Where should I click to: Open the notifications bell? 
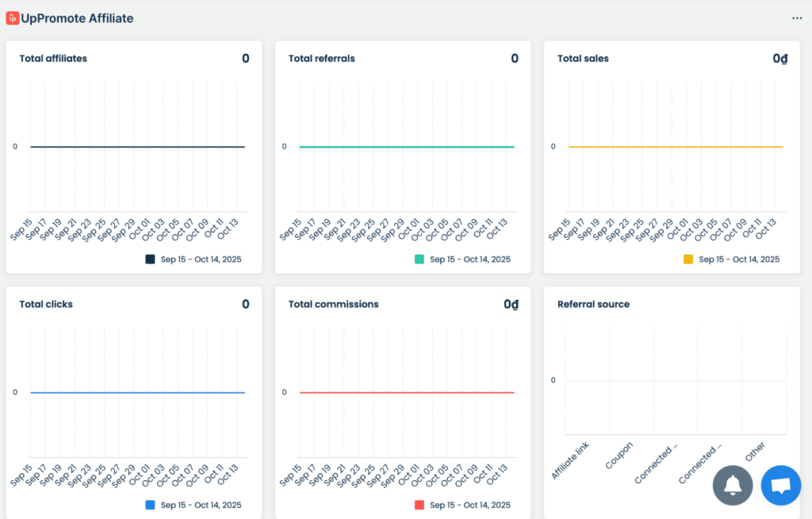click(x=733, y=485)
